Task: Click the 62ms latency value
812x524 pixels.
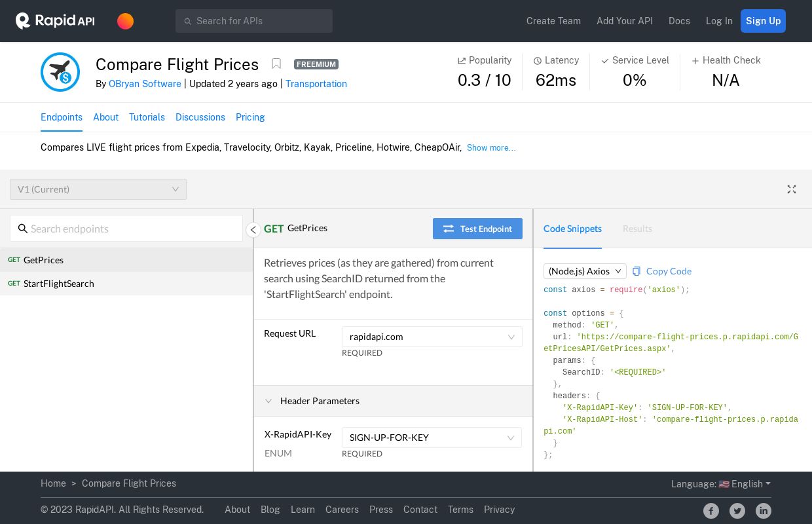Action: coord(556,81)
